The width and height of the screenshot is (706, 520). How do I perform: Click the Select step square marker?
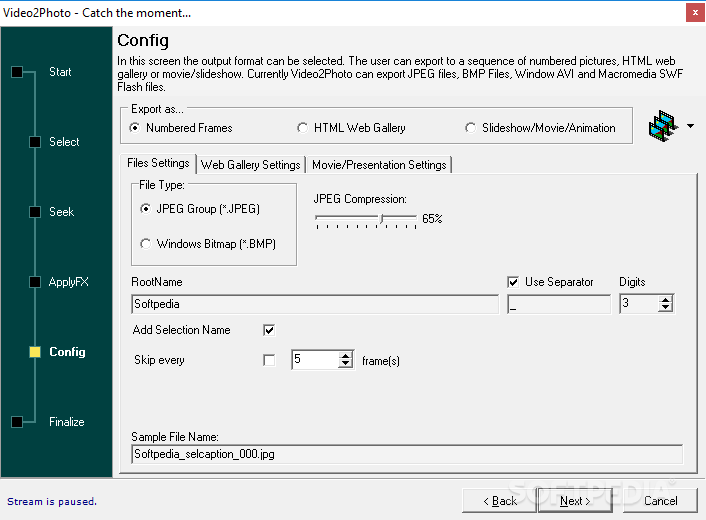tap(35, 142)
